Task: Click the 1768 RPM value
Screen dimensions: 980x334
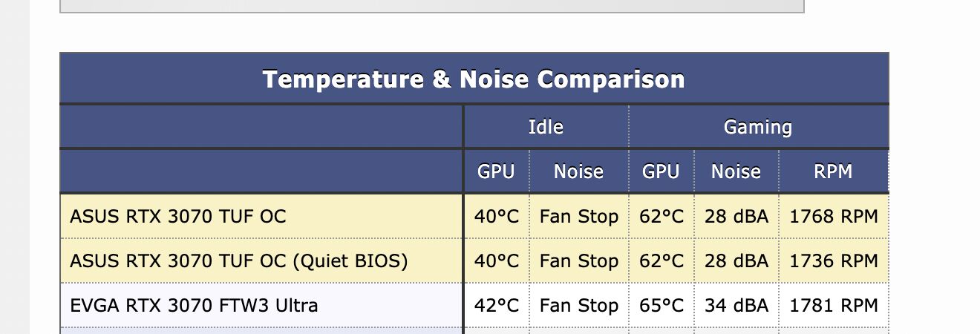Action: (x=833, y=217)
